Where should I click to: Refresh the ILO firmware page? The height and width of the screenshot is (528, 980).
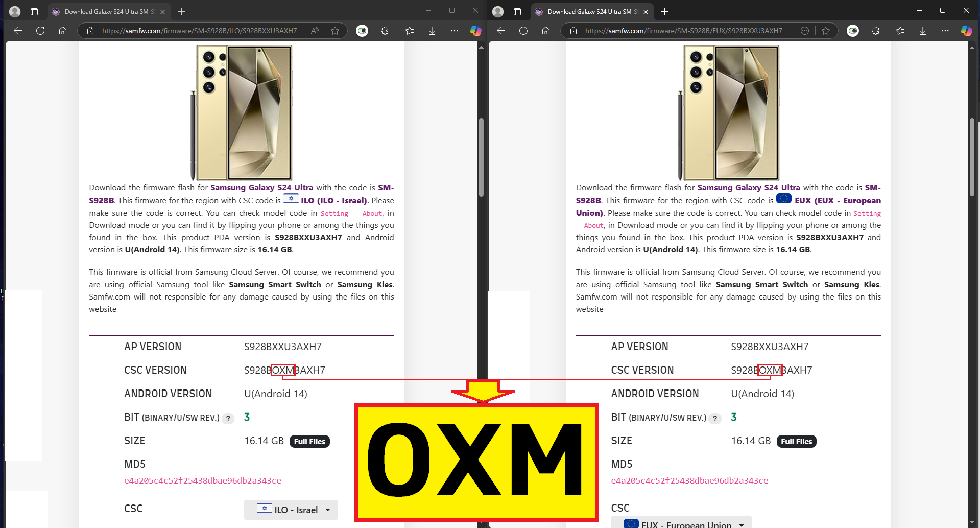(x=40, y=31)
